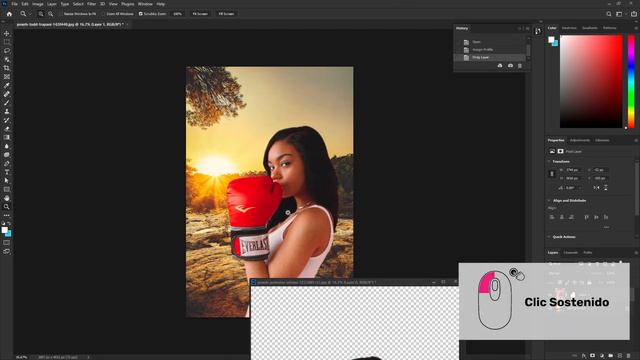Open the search icon at top right
Screen dimensions: 640x360
609,14
